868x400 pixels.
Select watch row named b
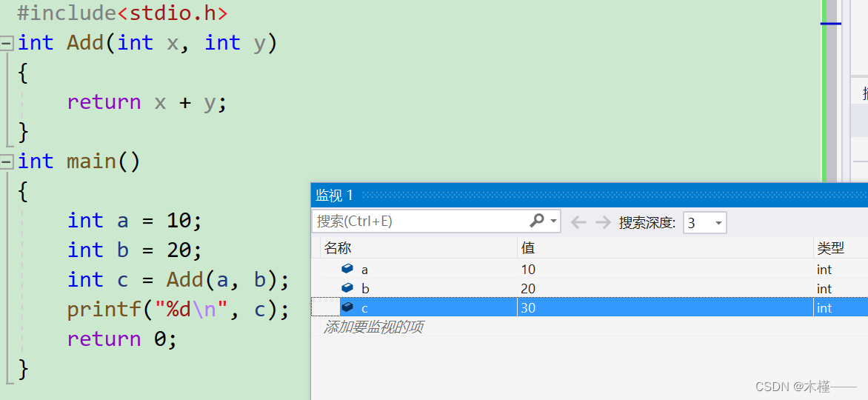point(590,288)
